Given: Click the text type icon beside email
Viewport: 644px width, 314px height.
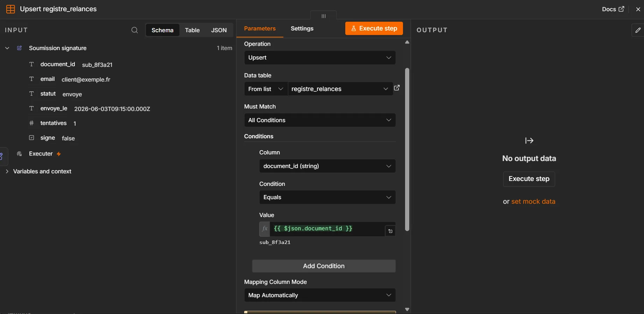Looking at the screenshot, I should pos(31,79).
